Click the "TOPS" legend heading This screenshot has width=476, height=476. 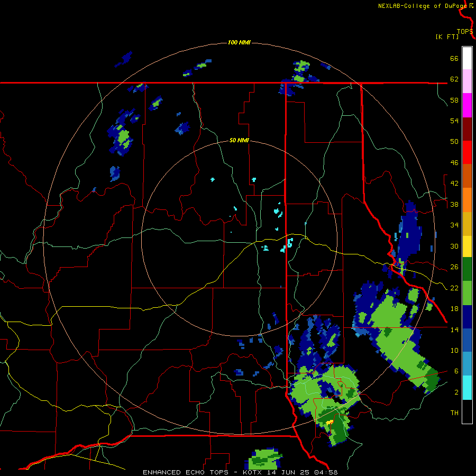(465, 32)
